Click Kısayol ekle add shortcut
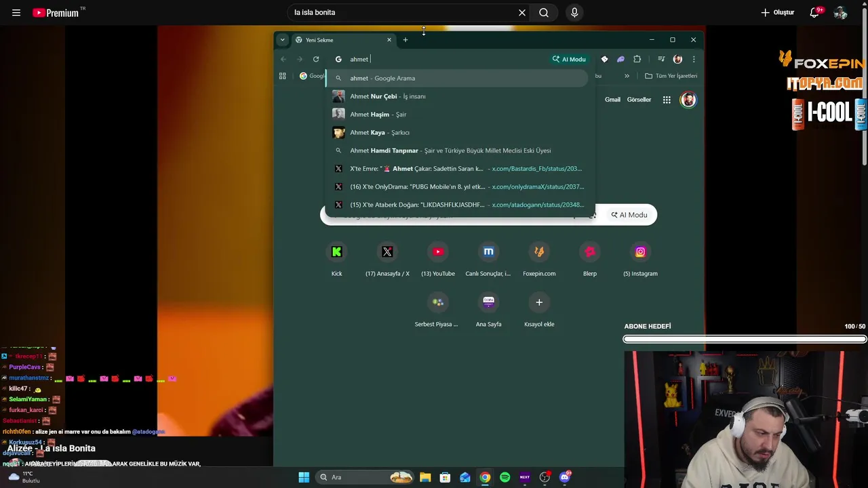 click(539, 310)
